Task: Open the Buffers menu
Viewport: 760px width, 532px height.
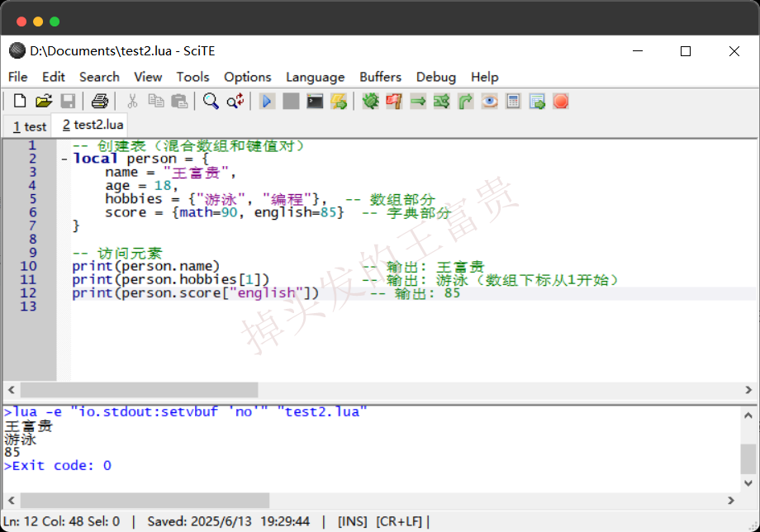Action: 380,77
